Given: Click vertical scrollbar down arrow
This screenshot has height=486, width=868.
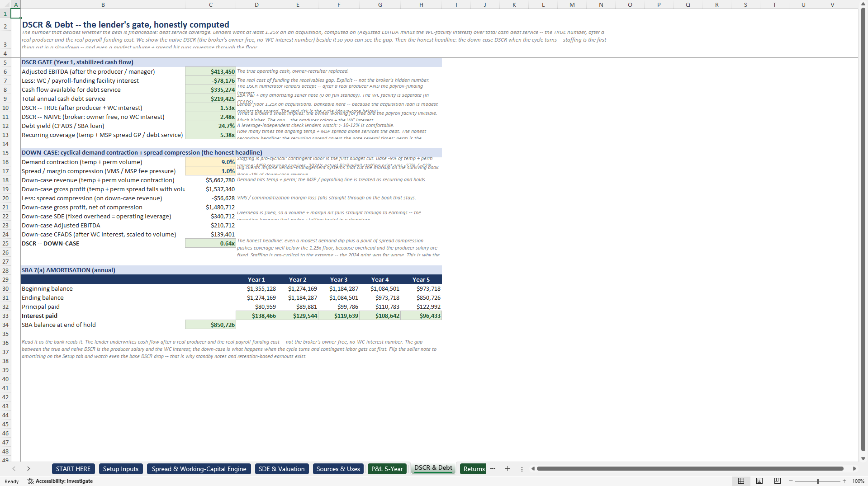Looking at the screenshot, I should tap(863, 458).
